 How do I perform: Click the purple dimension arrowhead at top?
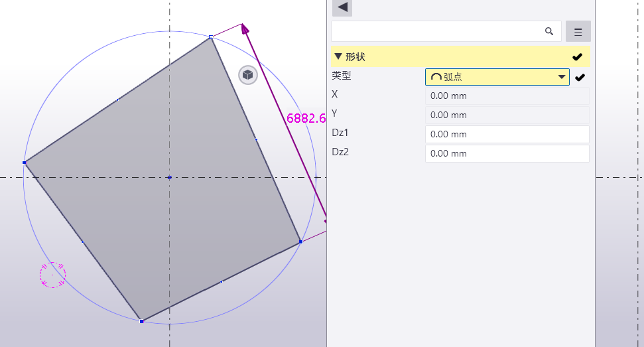pos(245,29)
